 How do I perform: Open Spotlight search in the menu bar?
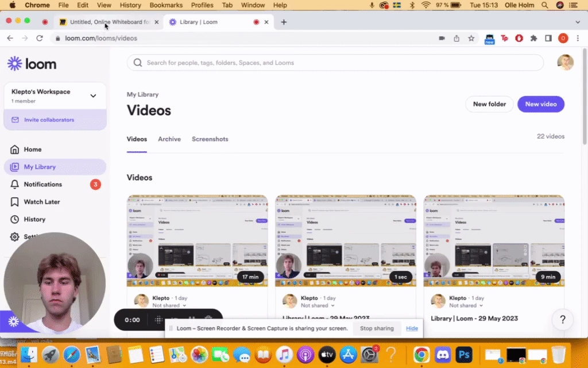pos(545,5)
